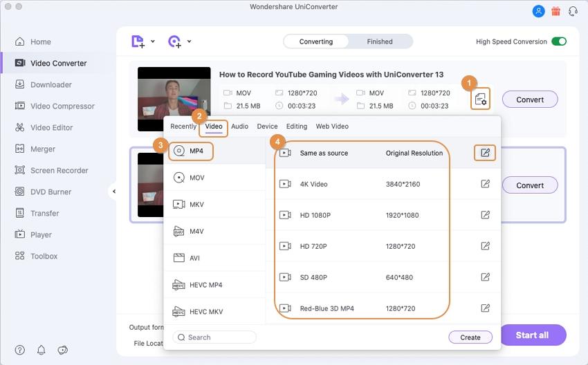This screenshot has height=365, width=588.
Task: Switch to the Finished tab
Action: click(380, 41)
